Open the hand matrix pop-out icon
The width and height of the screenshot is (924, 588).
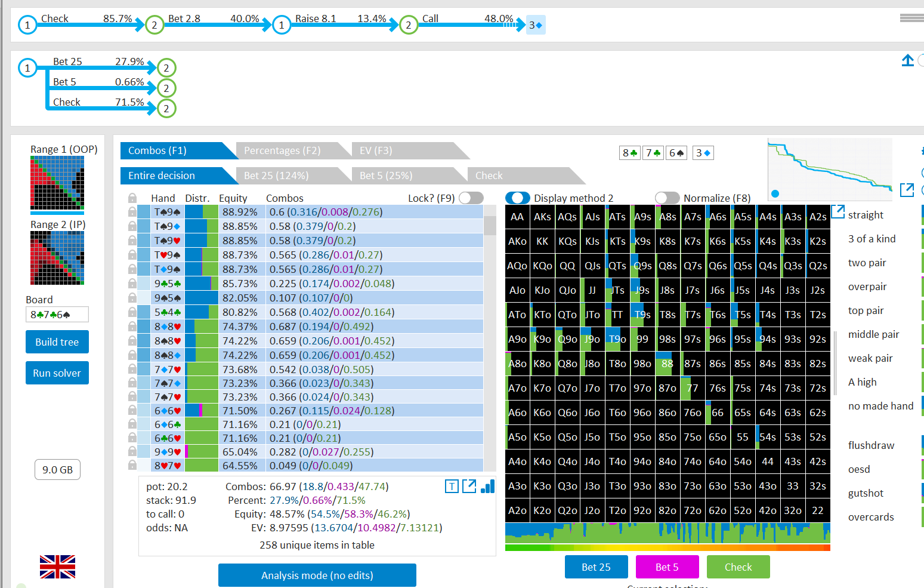[x=838, y=211]
